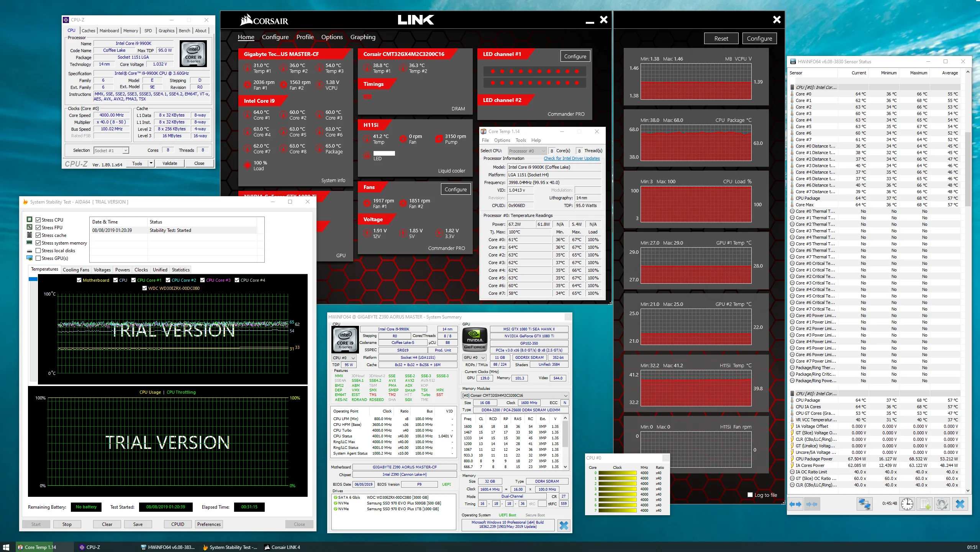The image size is (980, 552).
Task: Open memory module Corsair CMT32GX4M2C3200C16 dropdown
Action: (515, 395)
